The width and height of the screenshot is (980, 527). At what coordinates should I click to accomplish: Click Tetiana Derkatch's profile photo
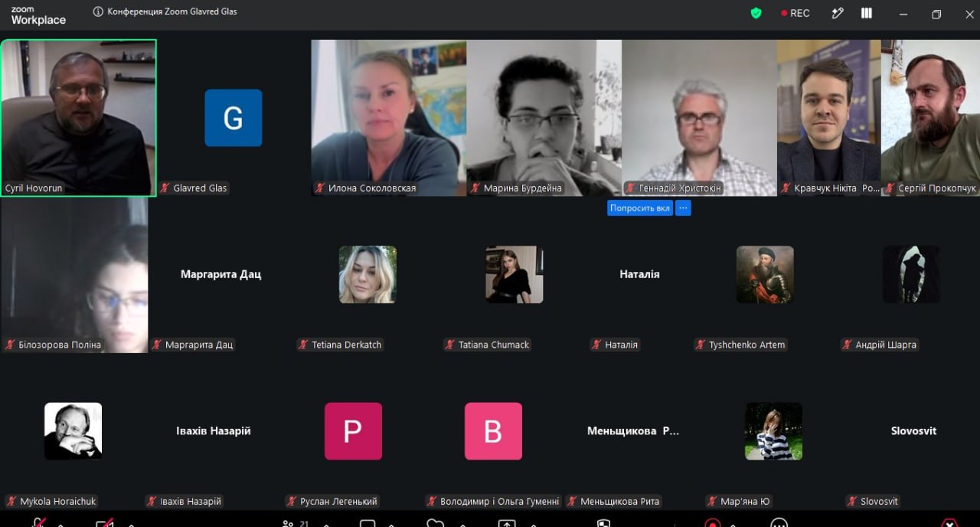pyautogui.click(x=367, y=274)
